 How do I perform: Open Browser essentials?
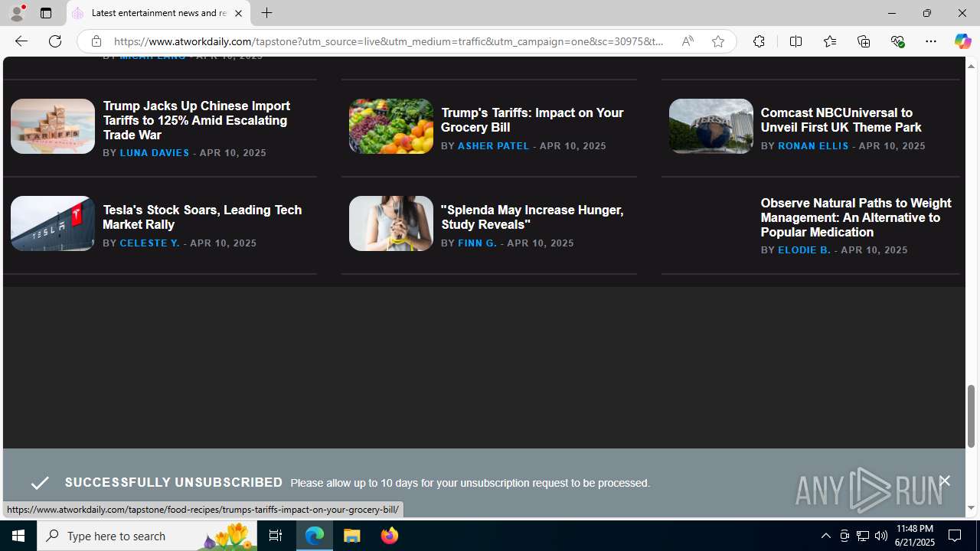(x=897, y=41)
